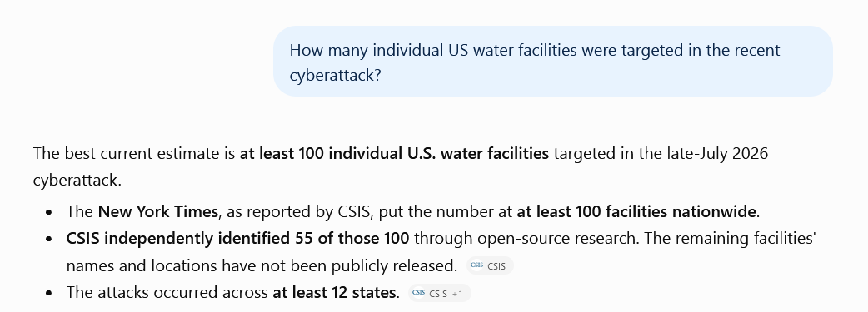The height and width of the screenshot is (312, 868).
Task: Open the CSIS citation after 'publicly released'
Action: tap(490, 266)
